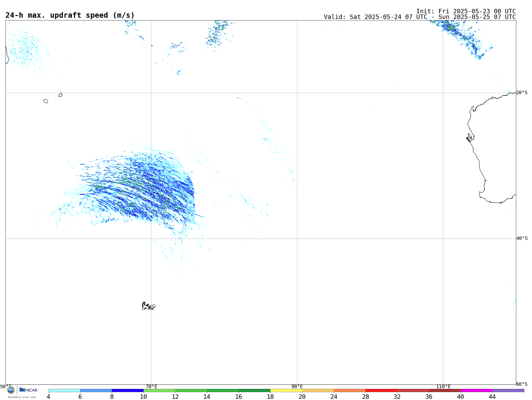532x400 pixels.
Task: Click the 20°S latitude label
Action: (522, 93)
